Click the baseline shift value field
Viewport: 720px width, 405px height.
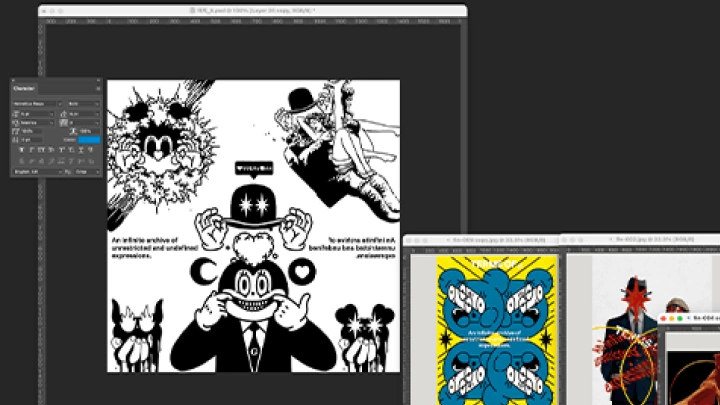tap(32, 140)
